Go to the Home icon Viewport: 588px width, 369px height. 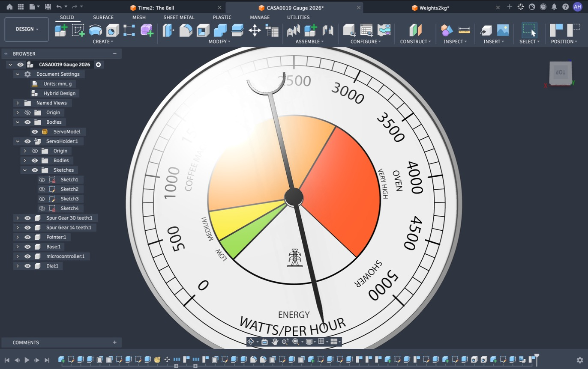pyautogui.click(x=9, y=7)
